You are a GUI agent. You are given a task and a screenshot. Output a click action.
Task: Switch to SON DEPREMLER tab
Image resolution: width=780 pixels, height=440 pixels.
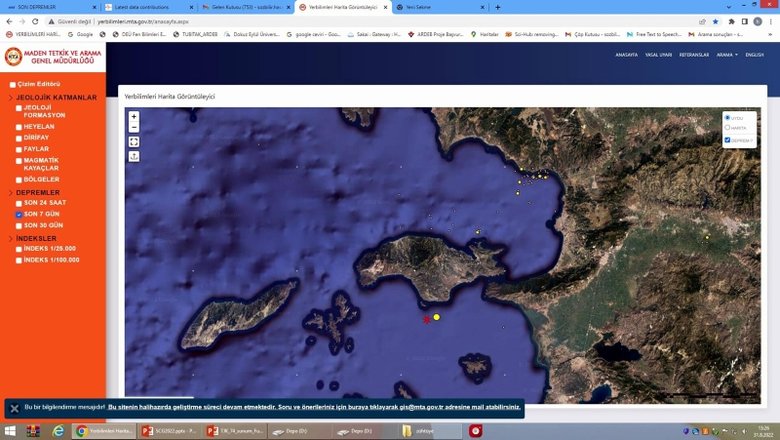click(x=50, y=7)
